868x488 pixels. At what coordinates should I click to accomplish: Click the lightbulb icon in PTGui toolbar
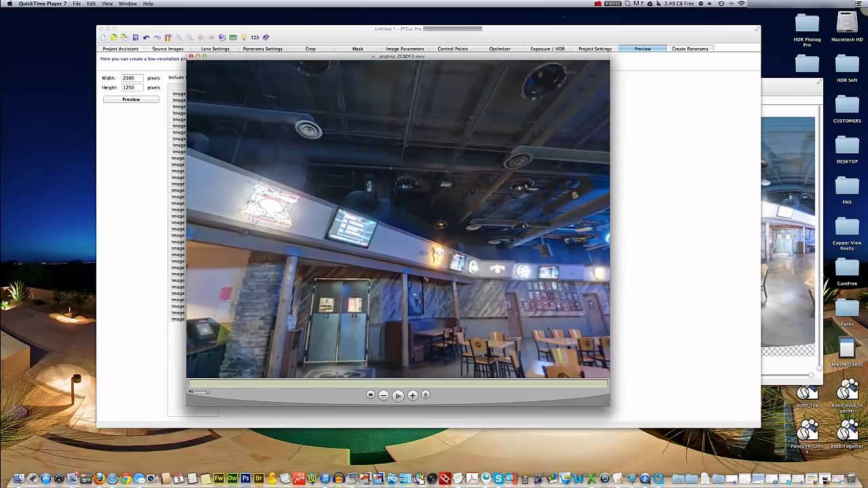pos(243,37)
